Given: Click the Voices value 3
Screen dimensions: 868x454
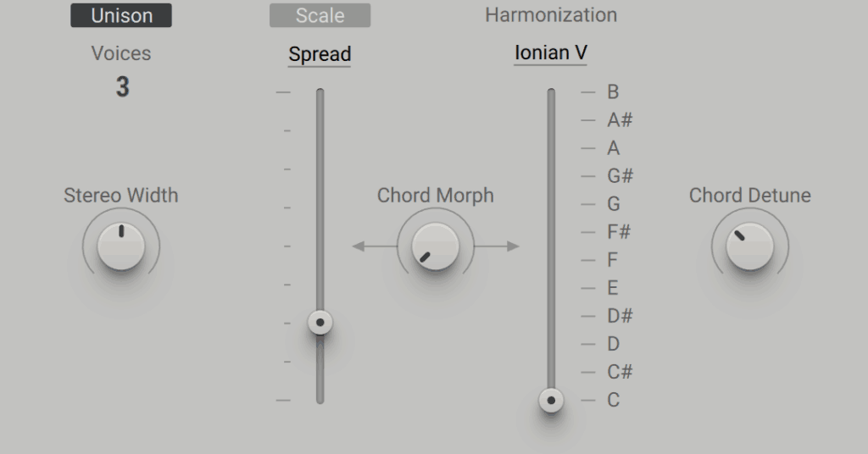Looking at the screenshot, I should (122, 86).
